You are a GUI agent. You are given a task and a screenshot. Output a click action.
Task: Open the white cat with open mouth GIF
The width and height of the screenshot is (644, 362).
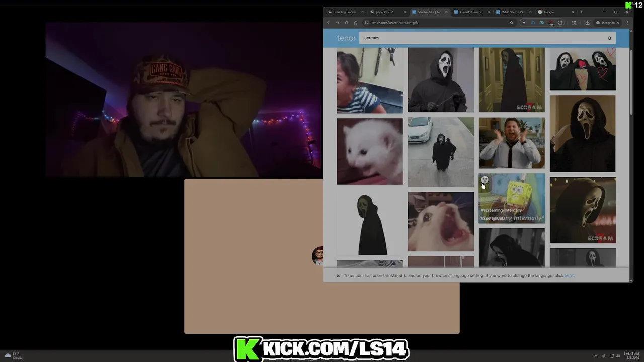pyautogui.click(x=441, y=221)
